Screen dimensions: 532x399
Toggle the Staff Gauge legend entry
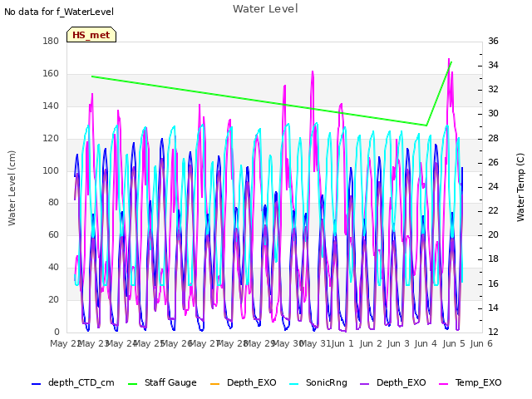click(x=162, y=382)
